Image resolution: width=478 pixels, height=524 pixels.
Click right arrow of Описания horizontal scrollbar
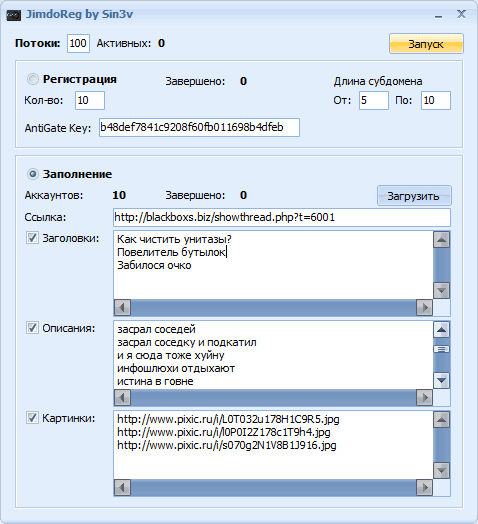[425, 398]
